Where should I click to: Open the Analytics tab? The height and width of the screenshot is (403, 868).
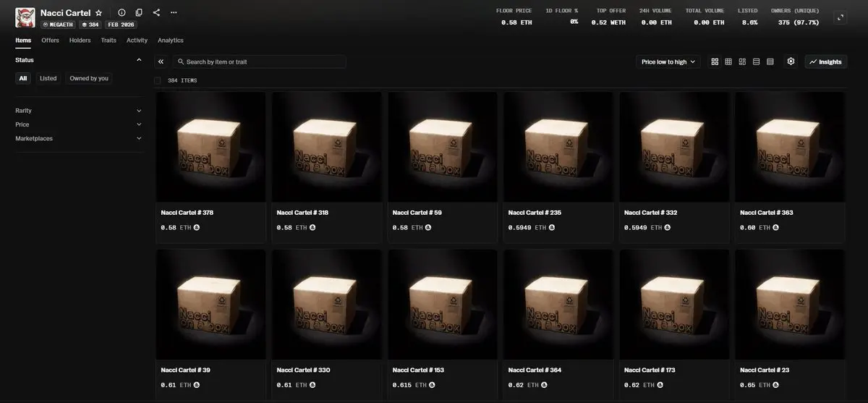(x=171, y=41)
